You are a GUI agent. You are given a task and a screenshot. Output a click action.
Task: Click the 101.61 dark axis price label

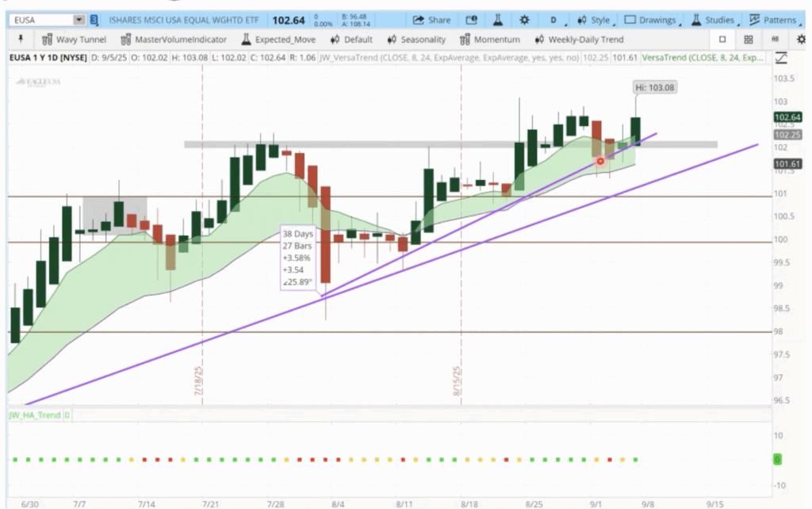(787, 164)
